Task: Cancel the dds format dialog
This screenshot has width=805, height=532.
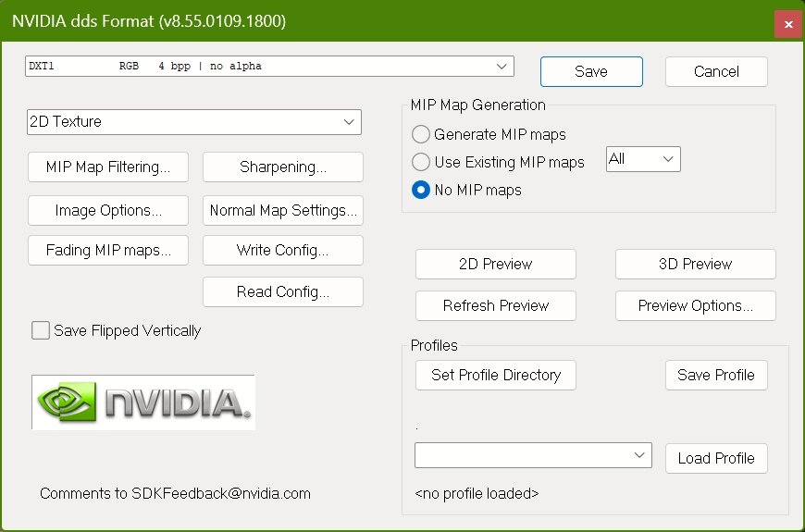Action: coord(716,71)
